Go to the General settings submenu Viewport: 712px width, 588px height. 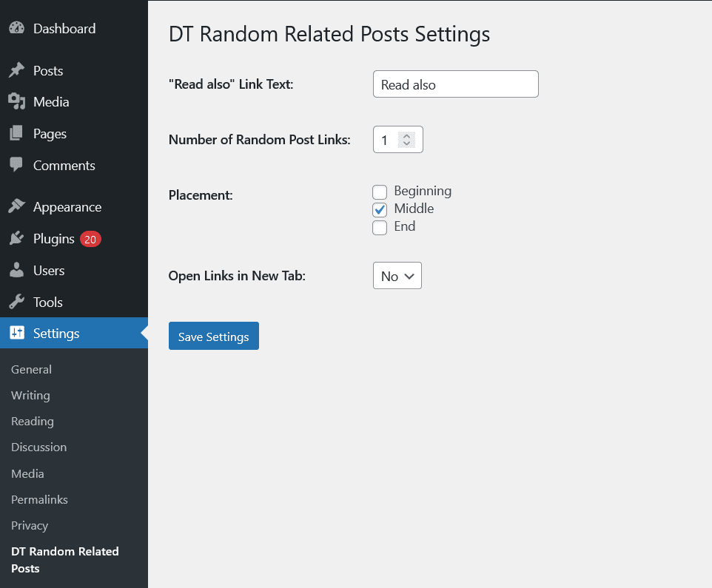pos(31,370)
